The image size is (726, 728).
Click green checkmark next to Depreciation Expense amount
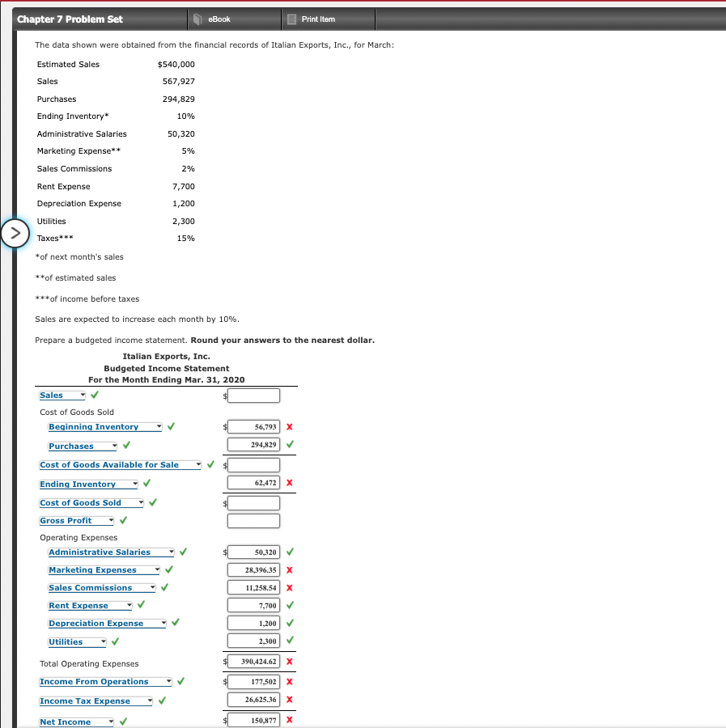[x=290, y=623]
